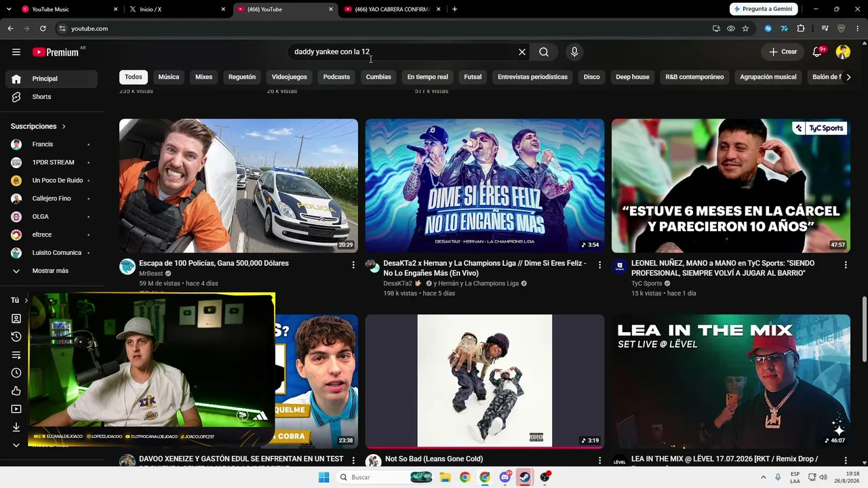Open the TyC Sports channel avatar

(619, 266)
